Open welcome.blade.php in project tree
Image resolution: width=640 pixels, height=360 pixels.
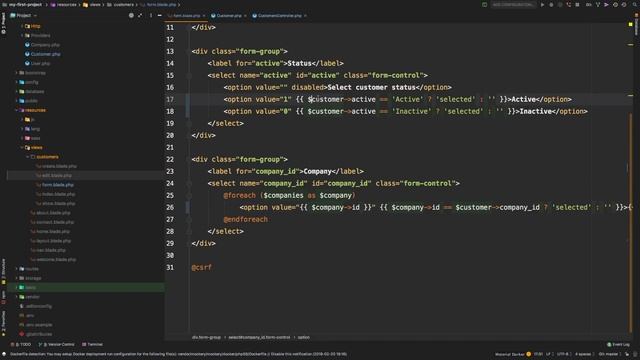(56, 260)
